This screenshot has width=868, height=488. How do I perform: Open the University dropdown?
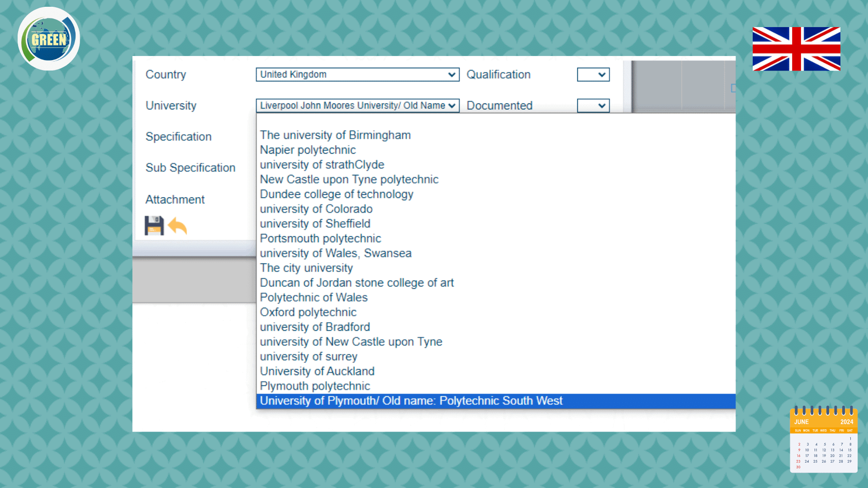click(x=357, y=106)
